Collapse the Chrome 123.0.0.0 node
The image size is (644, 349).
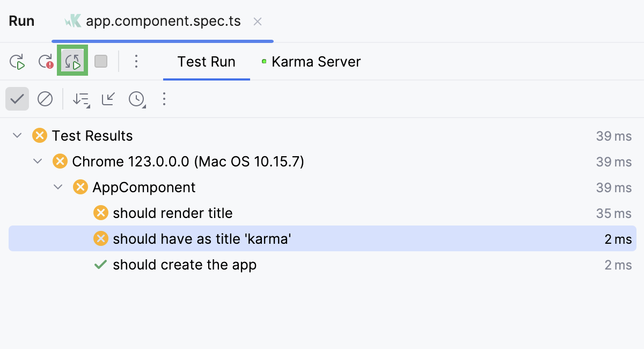click(38, 162)
